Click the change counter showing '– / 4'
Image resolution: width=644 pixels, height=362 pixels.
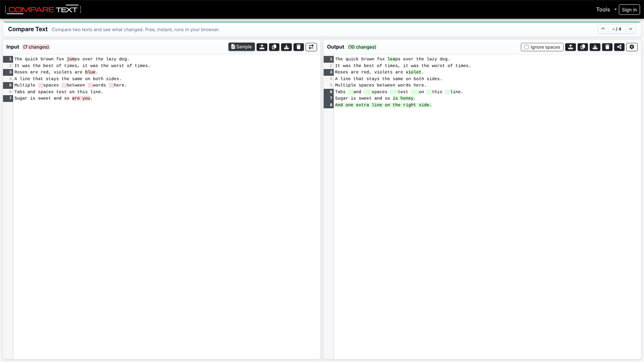[x=617, y=29]
